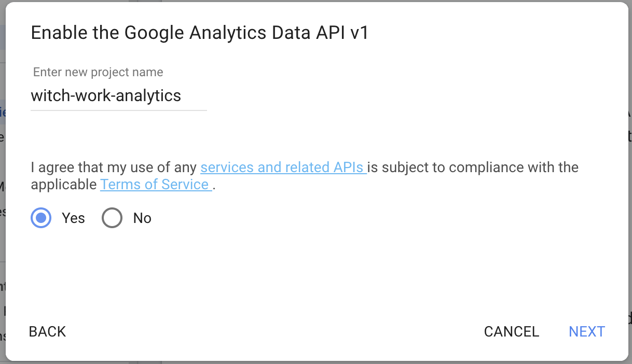Open services and related APIs documentation
The width and height of the screenshot is (632, 364).
tap(283, 167)
